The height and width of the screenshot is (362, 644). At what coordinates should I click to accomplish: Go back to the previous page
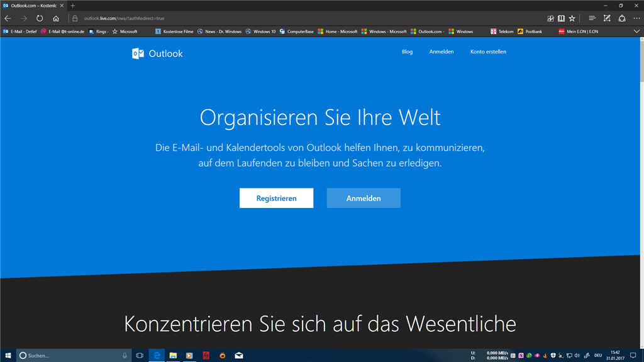pos(8,18)
